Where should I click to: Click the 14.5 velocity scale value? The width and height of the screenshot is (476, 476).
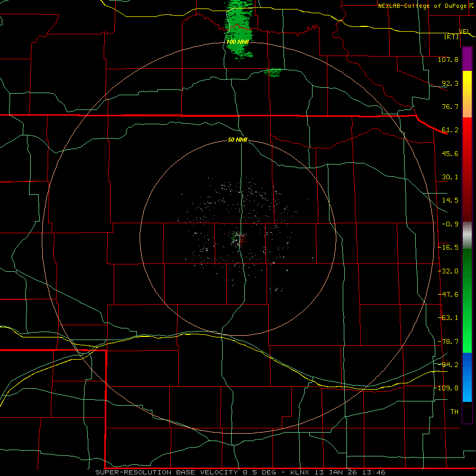450,200
